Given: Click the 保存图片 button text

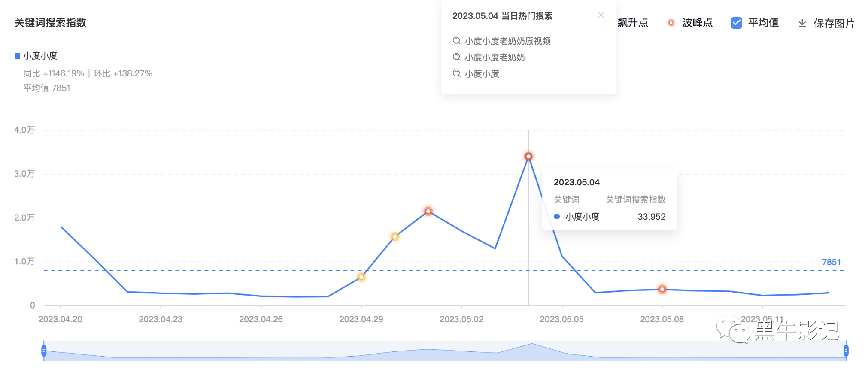Looking at the screenshot, I should pyautogui.click(x=834, y=23).
